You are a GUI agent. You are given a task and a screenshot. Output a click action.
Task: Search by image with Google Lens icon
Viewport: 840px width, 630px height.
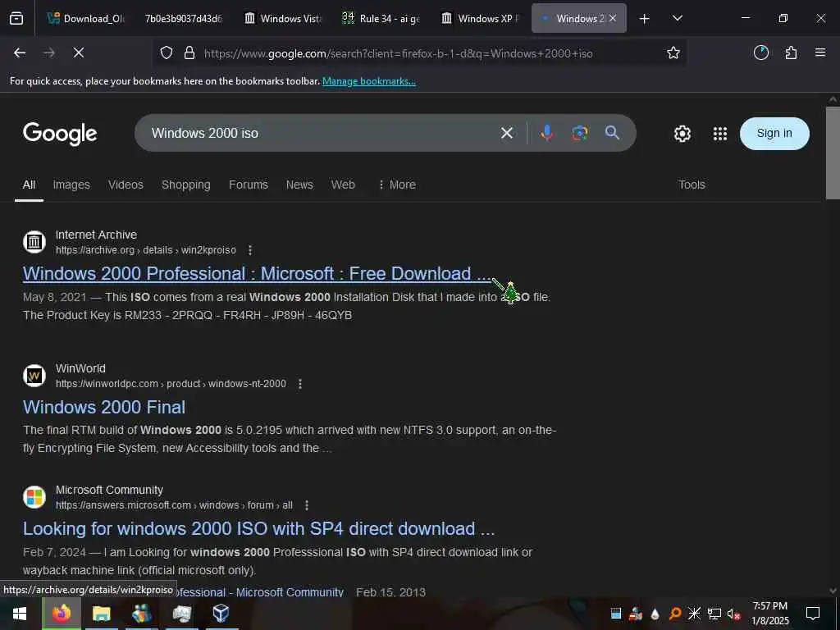(x=580, y=133)
